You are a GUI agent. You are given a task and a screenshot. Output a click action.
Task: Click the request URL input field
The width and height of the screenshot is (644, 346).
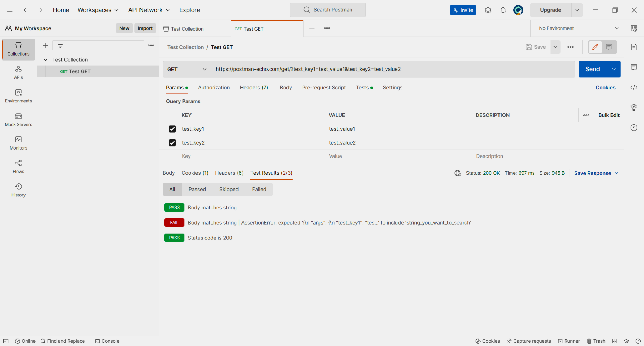[x=392, y=69]
